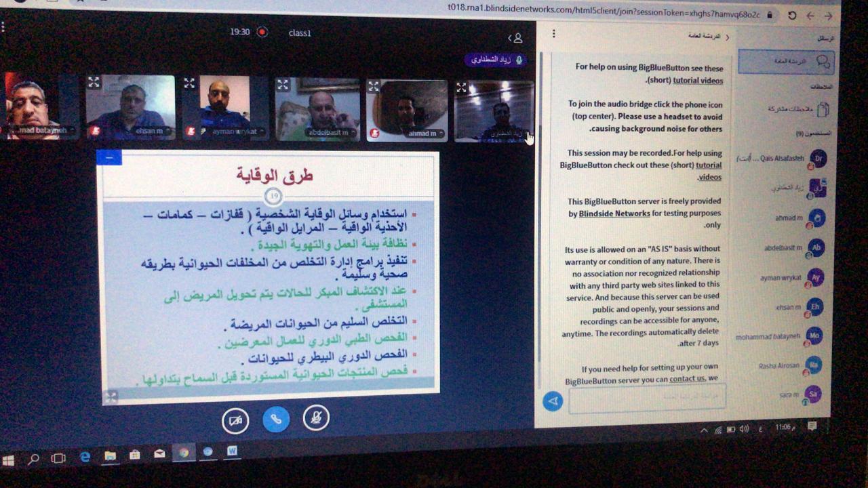Toggle the users list panel icon

click(x=517, y=39)
